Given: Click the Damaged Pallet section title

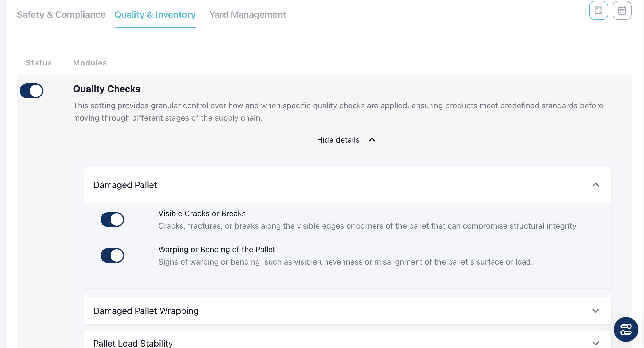Looking at the screenshot, I should click(x=125, y=185).
